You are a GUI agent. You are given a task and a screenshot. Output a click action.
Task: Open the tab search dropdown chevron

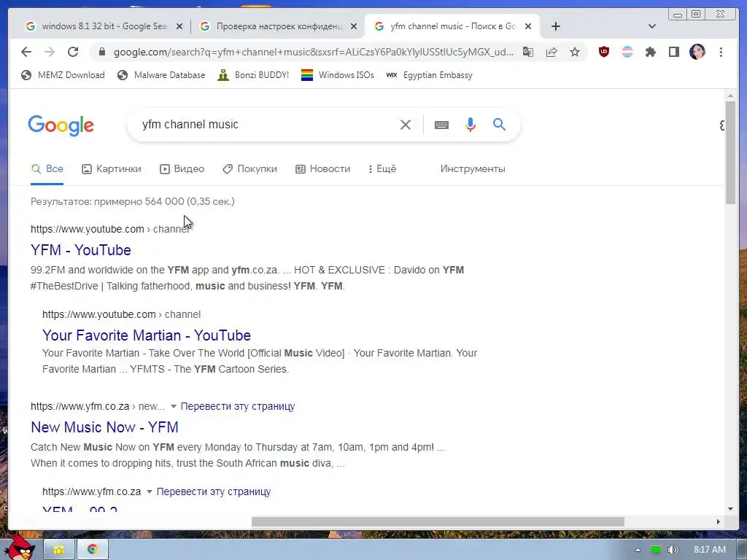[x=652, y=26]
